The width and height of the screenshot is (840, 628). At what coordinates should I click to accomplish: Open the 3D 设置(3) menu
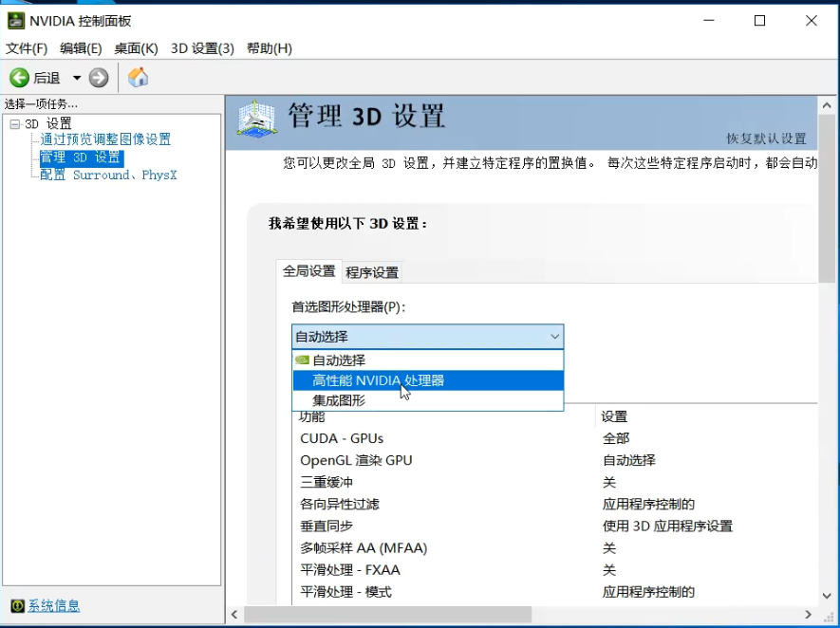click(x=202, y=48)
